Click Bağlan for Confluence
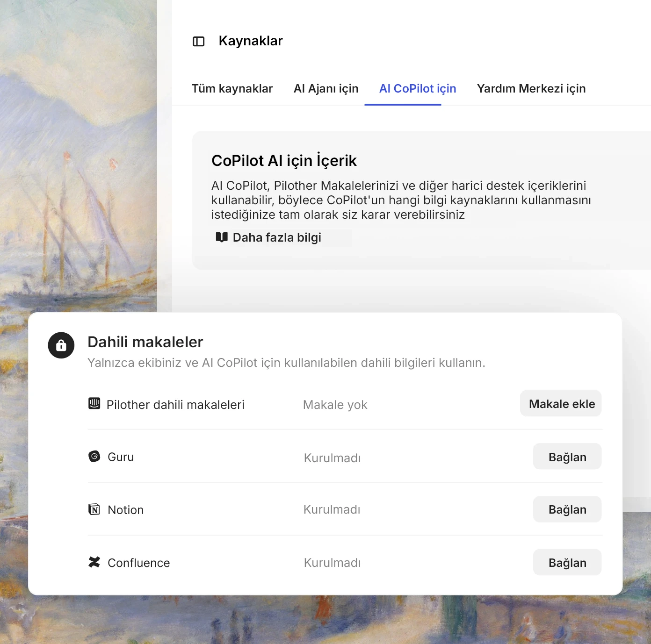The image size is (651, 644). (567, 562)
